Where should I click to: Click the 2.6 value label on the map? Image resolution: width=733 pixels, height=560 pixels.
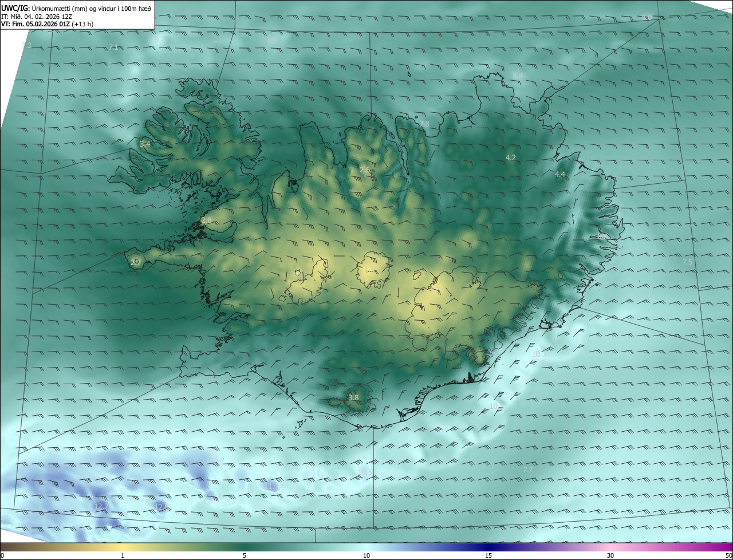pyautogui.click(x=365, y=170)
